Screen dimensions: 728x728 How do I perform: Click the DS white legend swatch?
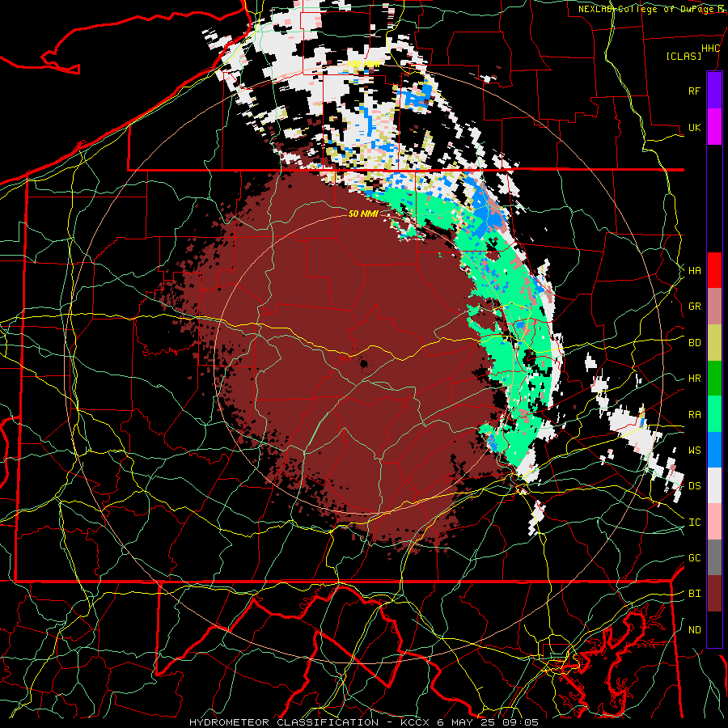click(714, 485)
